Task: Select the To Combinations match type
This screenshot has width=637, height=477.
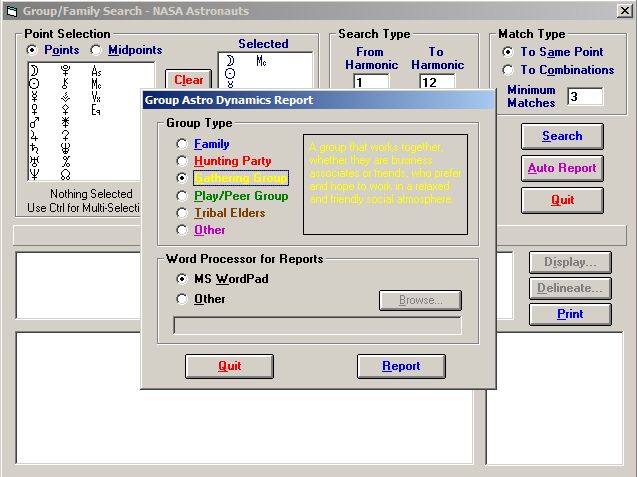Action: point(507,70)
